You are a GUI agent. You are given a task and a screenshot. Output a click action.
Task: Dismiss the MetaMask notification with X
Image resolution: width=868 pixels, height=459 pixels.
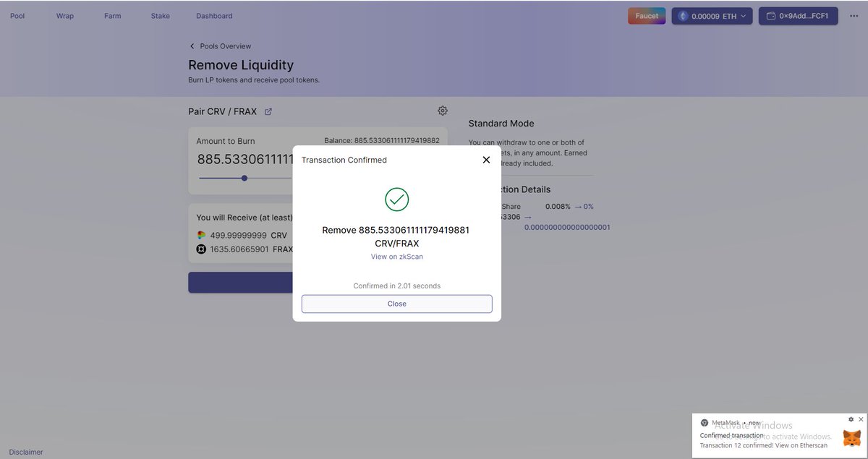(861, 419)
